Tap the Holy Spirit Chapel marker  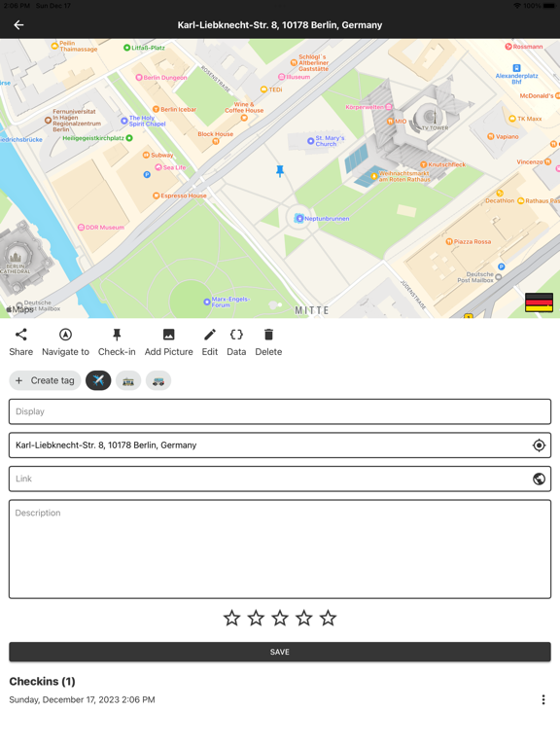(124, 121)
